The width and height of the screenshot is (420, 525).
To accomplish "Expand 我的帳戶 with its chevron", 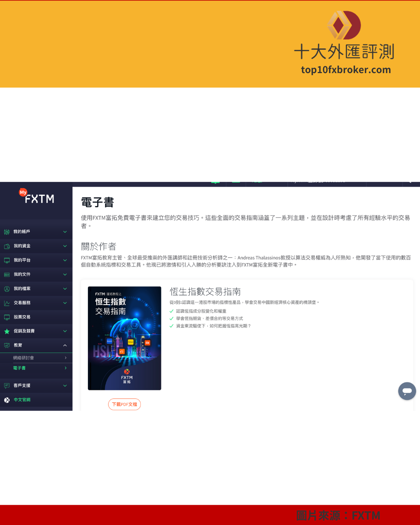I will point(65,232).
